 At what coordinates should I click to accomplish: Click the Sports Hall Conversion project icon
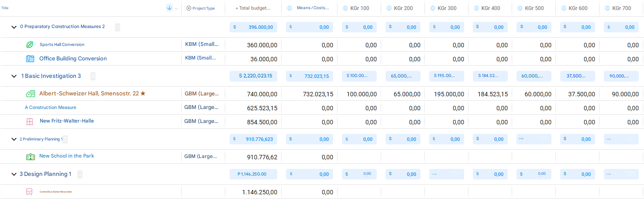click(30, 45)
